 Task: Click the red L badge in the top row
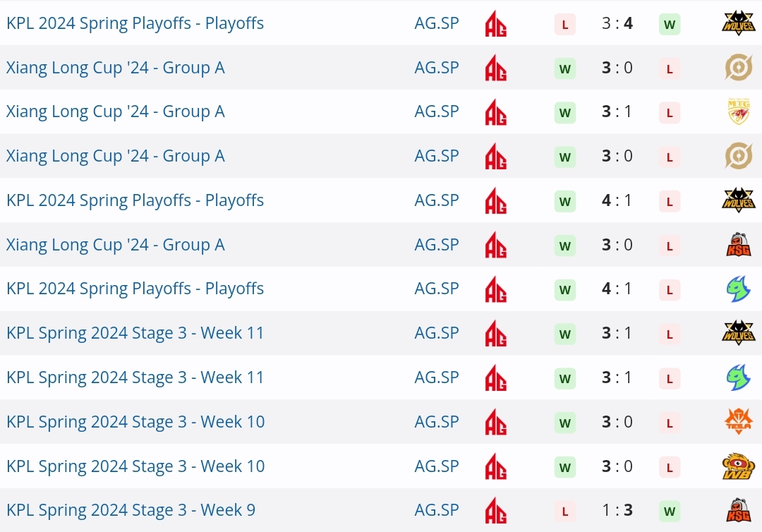tap(564, 24)
